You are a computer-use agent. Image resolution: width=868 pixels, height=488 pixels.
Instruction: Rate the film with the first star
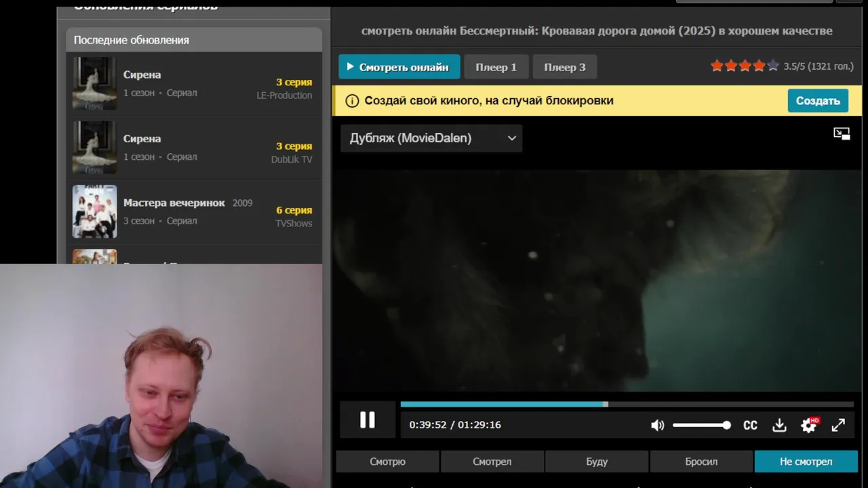717,66
